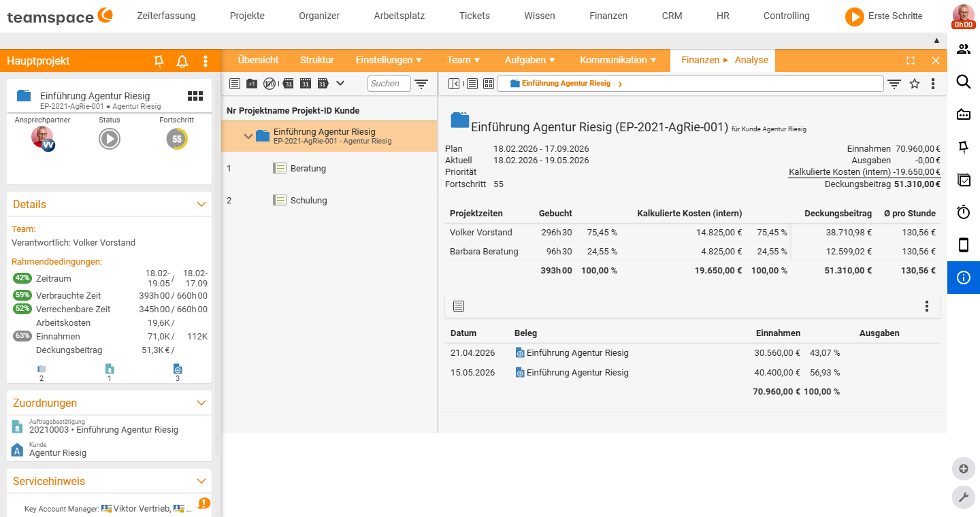
Task: Toggle blue info icon in right sidebar
Action: 964,278
